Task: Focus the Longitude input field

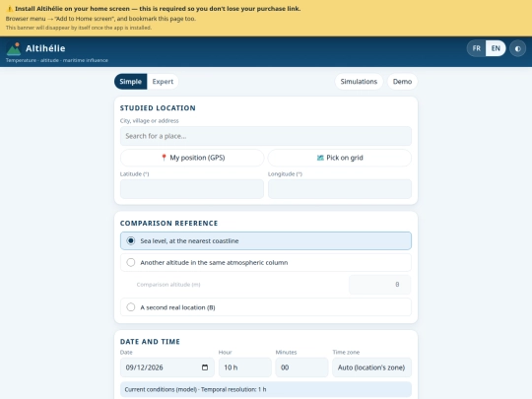Action: point(340,189)
